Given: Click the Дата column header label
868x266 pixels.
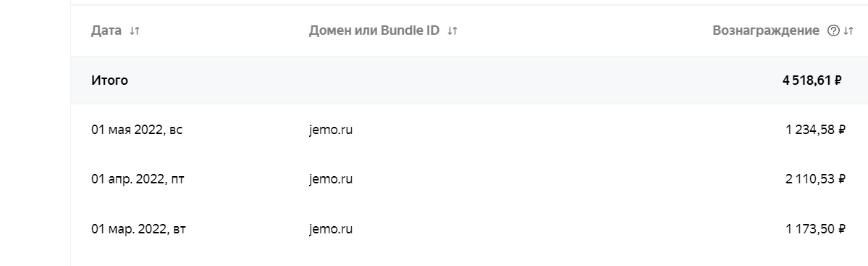Looking at the screenshot, I should pyautogui.click(x=106, y=31).
